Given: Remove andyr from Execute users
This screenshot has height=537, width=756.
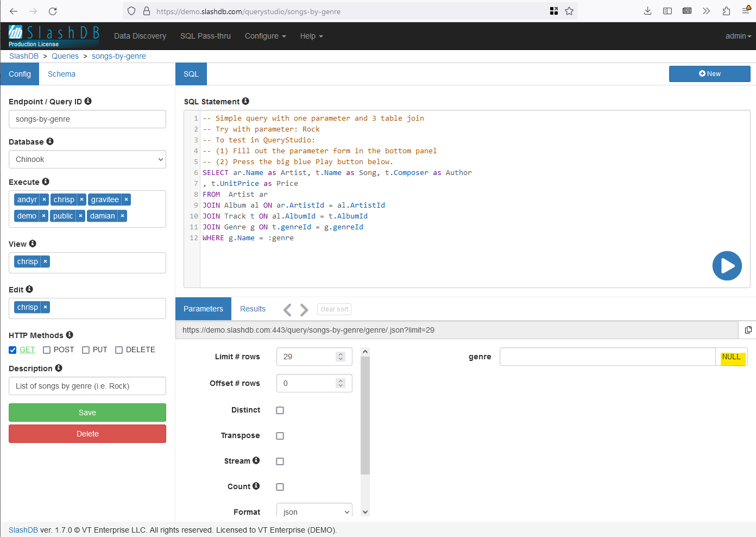Looking at the screenshot, I should point(44,199).
